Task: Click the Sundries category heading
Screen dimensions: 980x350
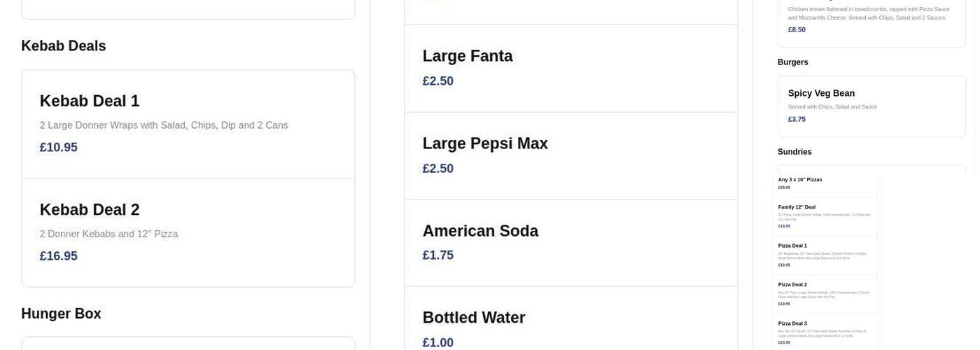Action: pyautogui.click(x=794, y=152)
